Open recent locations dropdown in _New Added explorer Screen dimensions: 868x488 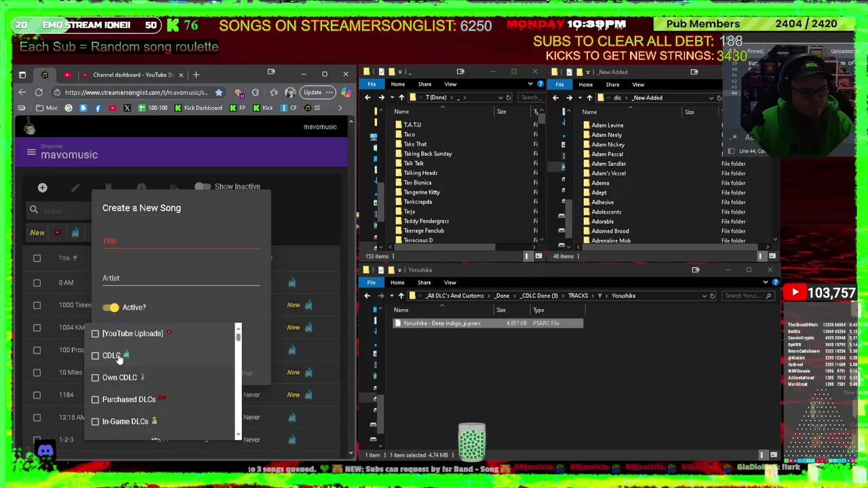pos(579,98)
